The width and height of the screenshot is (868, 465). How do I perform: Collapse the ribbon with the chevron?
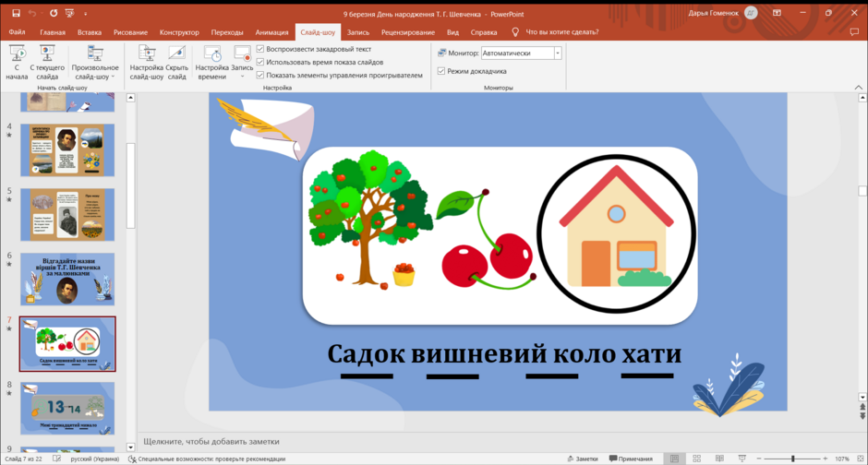tap(858, 88)
